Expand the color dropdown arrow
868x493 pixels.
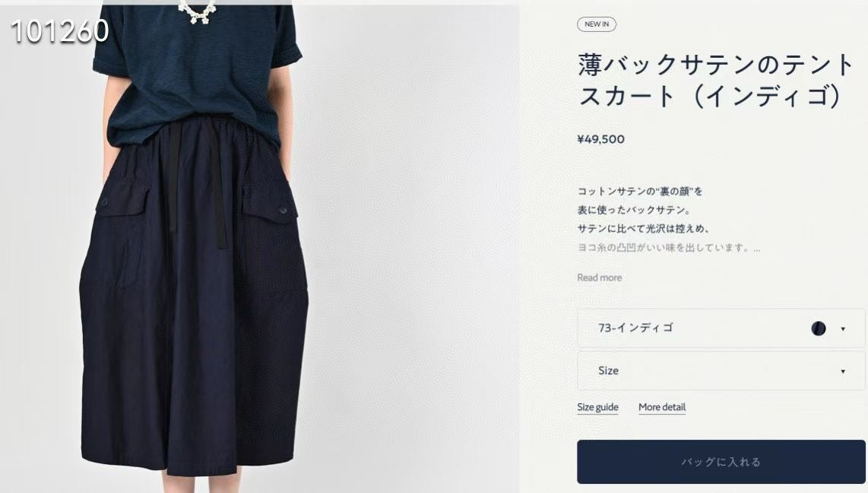pyautogui.click(x=842, y=329)
